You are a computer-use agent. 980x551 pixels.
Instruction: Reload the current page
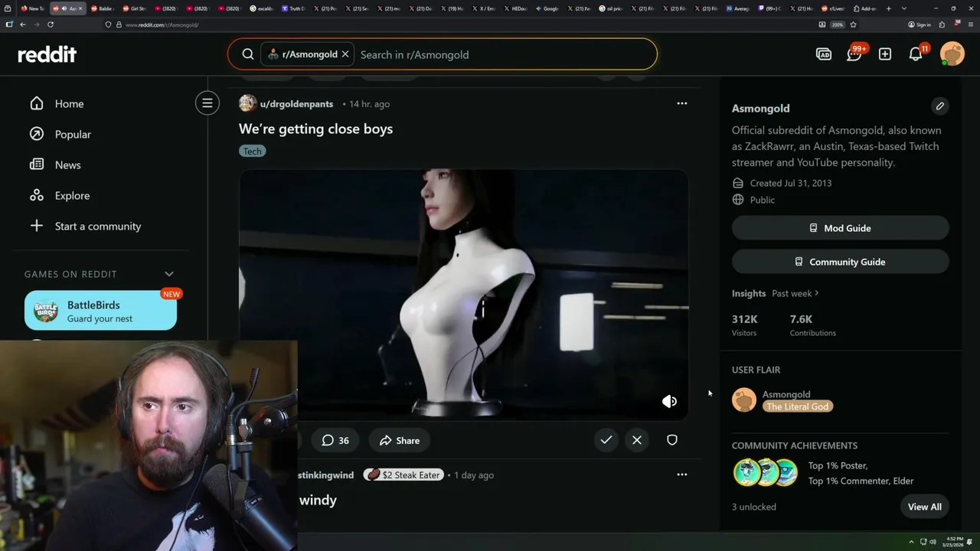pos(51,24)
